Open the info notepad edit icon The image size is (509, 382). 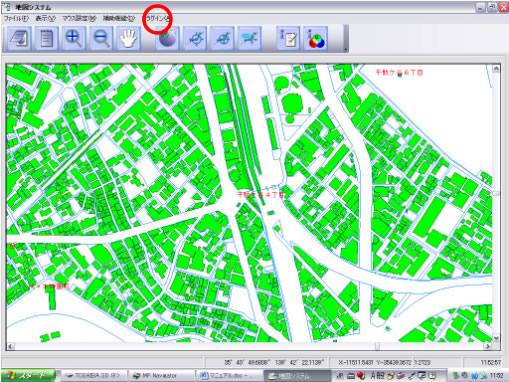[289, 38]
